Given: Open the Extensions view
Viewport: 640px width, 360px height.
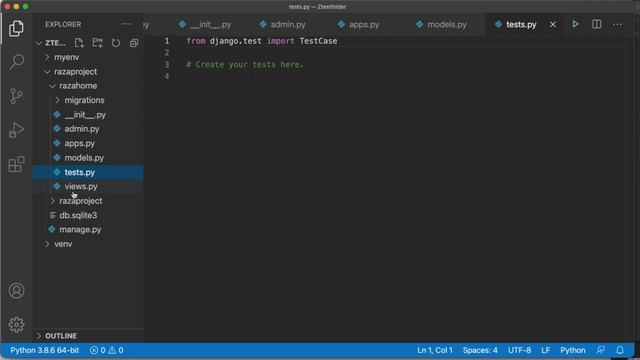Looking at the screenshot, I should 16,164.
